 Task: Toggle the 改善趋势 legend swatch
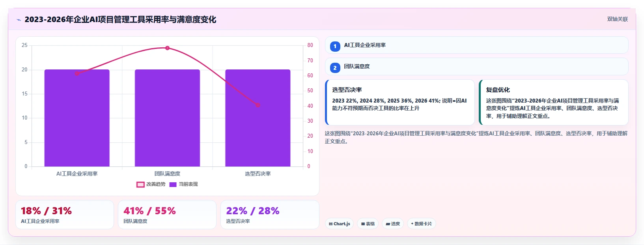pyautogui.click(x=140, y=185)
